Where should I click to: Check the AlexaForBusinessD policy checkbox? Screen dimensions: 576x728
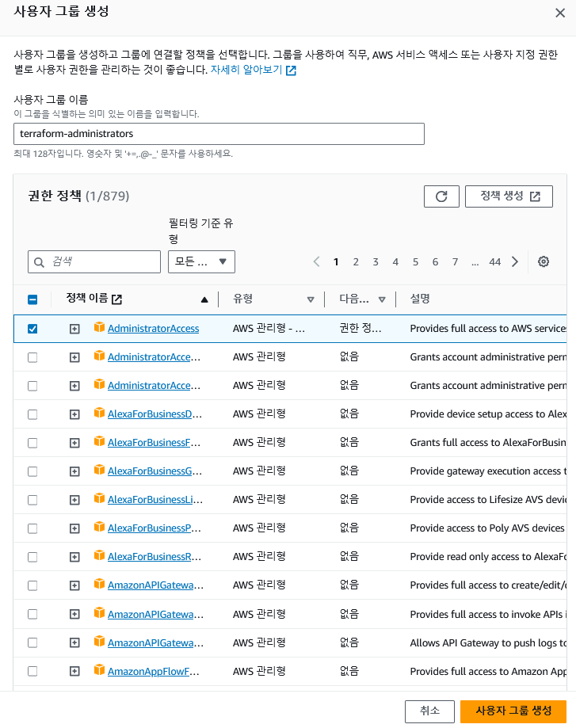coord(32,414)
